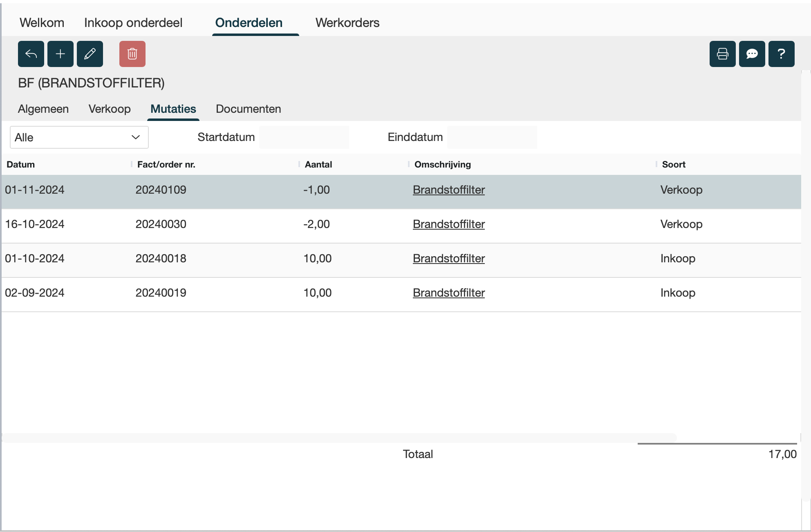Open the Inkoop onderdeel tab
This screenshot has height=532, width=811.
133,23
